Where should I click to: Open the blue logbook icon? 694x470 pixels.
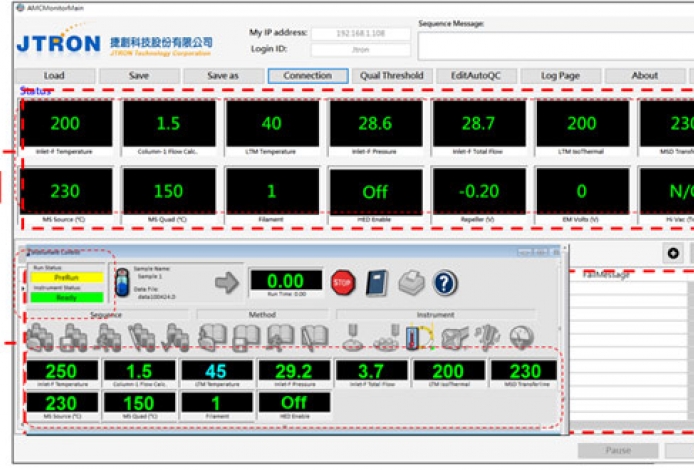click(377, 282)
